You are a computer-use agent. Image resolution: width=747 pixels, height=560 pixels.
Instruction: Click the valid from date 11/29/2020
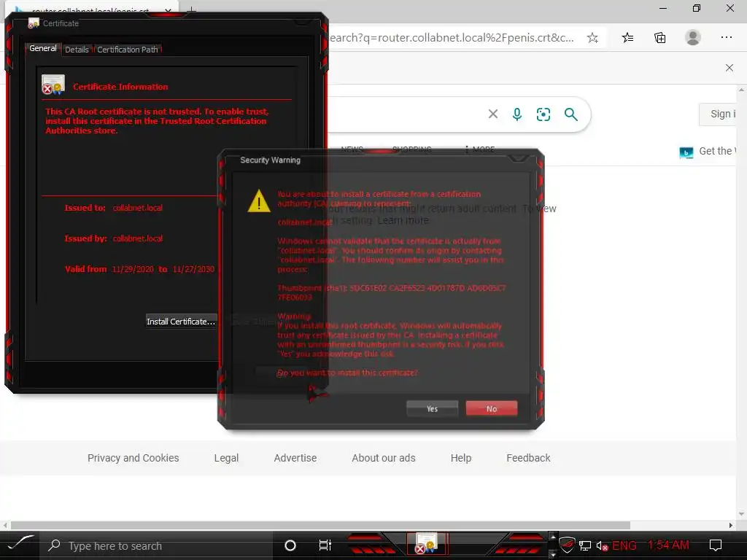point(133,269)
